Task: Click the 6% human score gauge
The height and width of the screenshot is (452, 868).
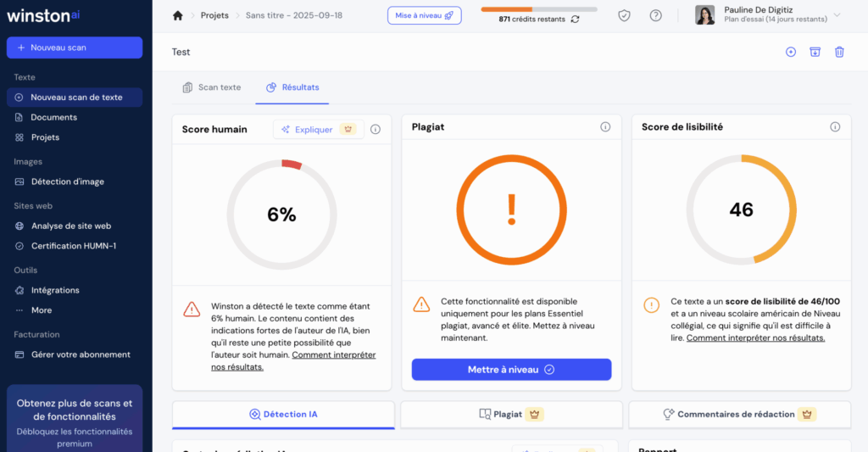Action: click(281, 215)
